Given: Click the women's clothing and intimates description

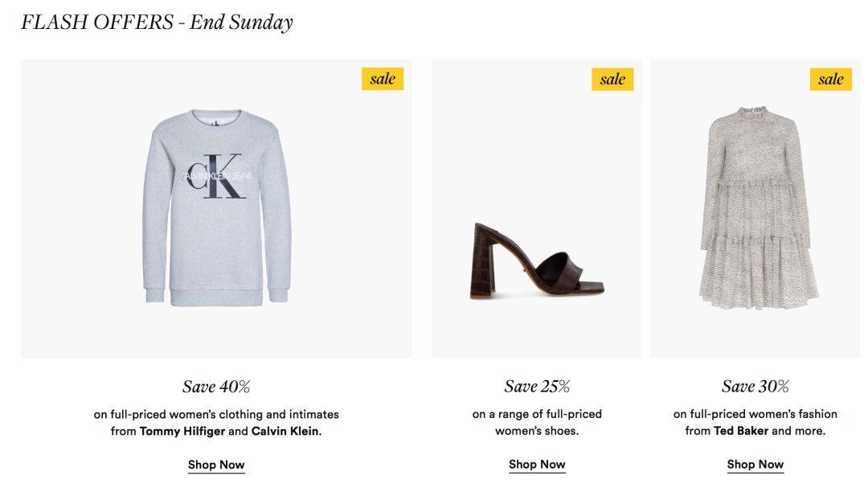Looking at the screenshot, I should click(x=216, y=422).
